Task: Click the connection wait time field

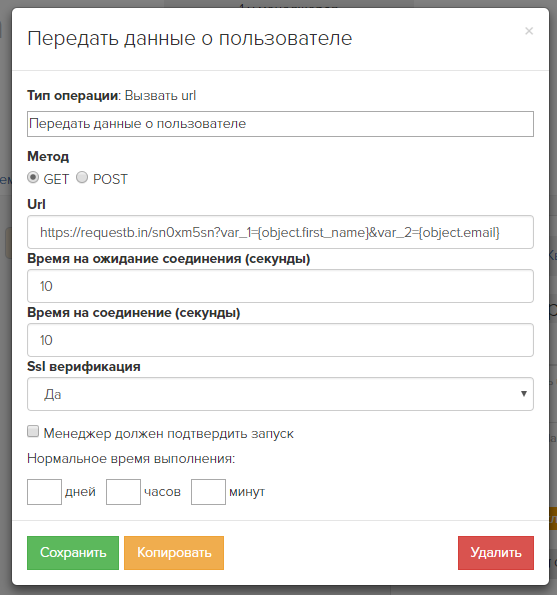Action: (x=280, y=286)
